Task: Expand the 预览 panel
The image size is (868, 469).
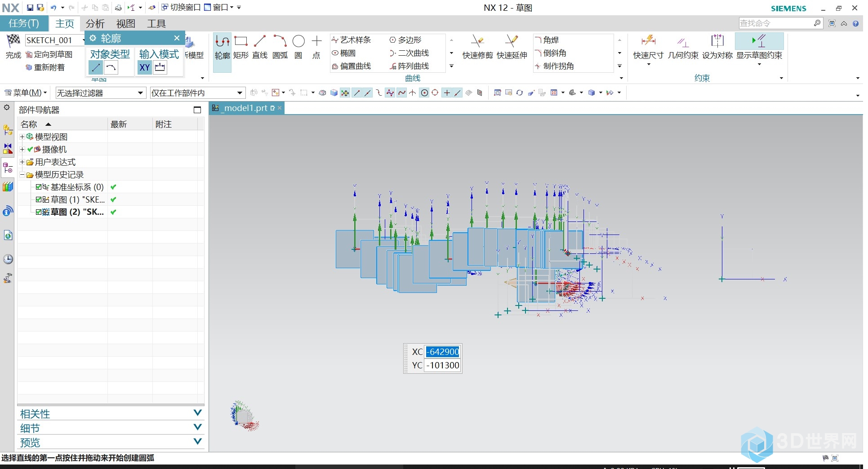Action: [197, 442]
